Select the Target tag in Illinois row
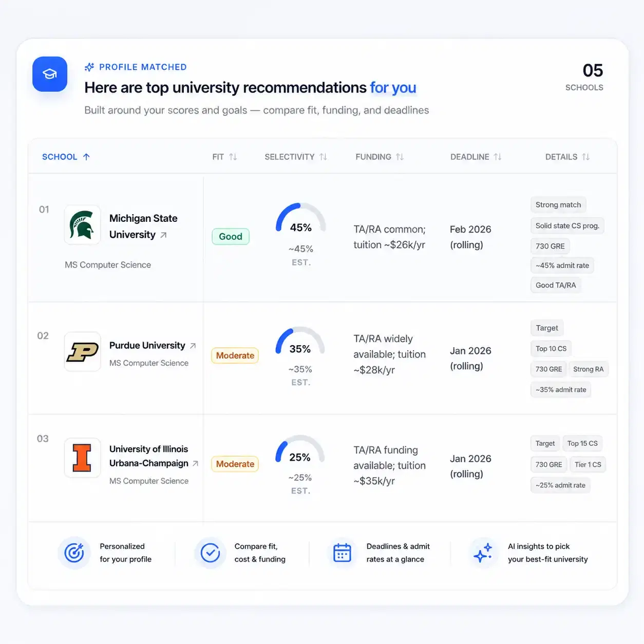Viewport: 644px width, 644px height. click(x=545, y=443)
